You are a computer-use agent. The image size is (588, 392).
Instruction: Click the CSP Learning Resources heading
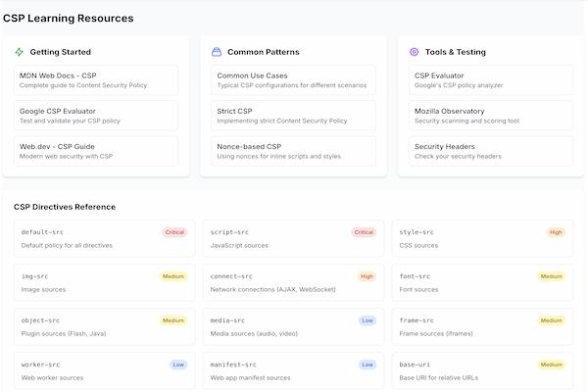[69, 19]
